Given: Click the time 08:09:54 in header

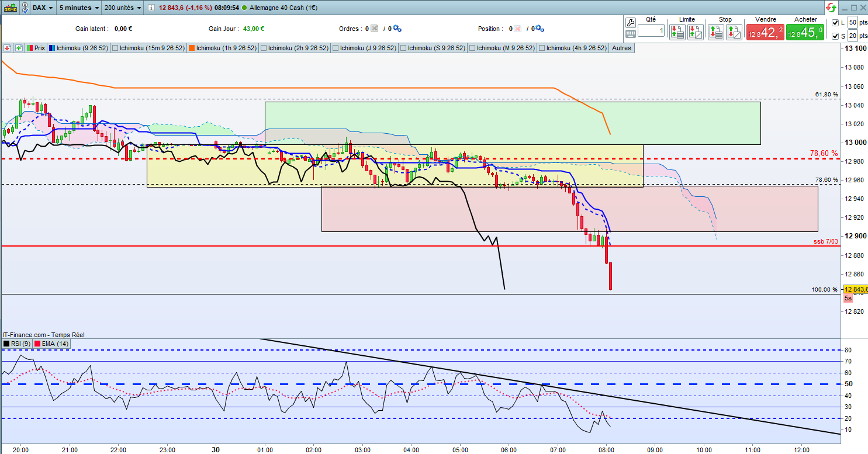Looking at the screenshot, I should (x=227, y=8).
